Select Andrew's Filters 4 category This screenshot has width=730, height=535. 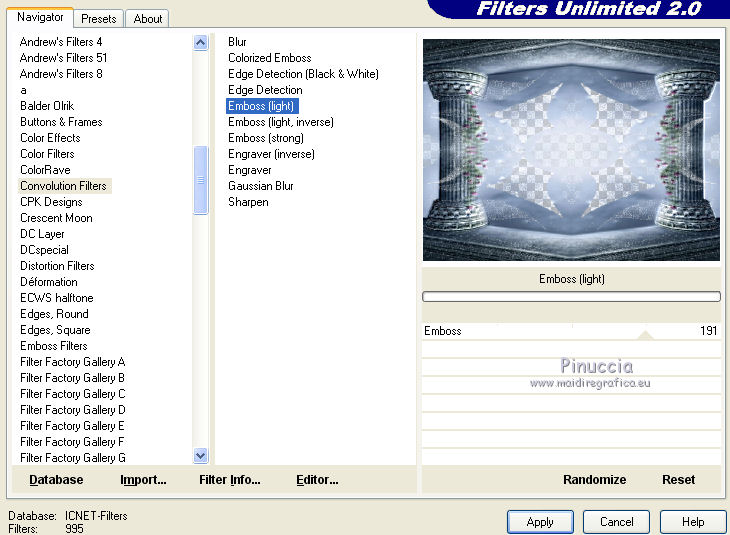click(x=61, y=42)
